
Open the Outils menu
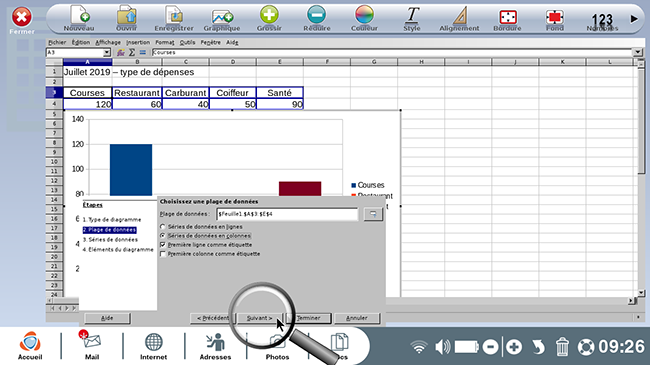[187, 42]
